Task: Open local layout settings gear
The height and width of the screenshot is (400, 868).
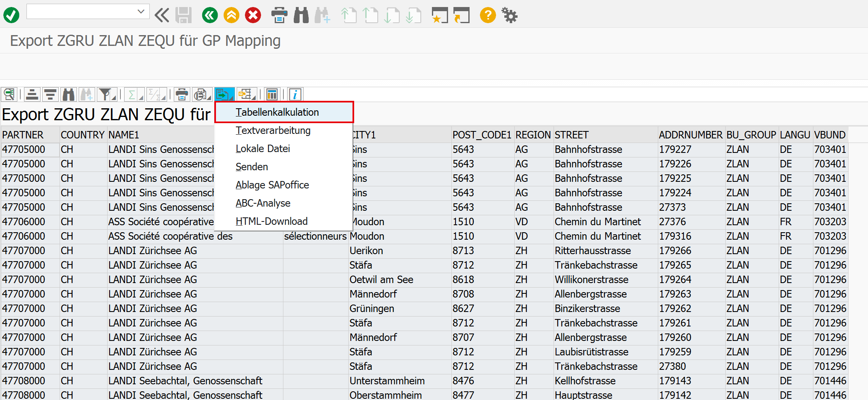Action: point(509,15)
